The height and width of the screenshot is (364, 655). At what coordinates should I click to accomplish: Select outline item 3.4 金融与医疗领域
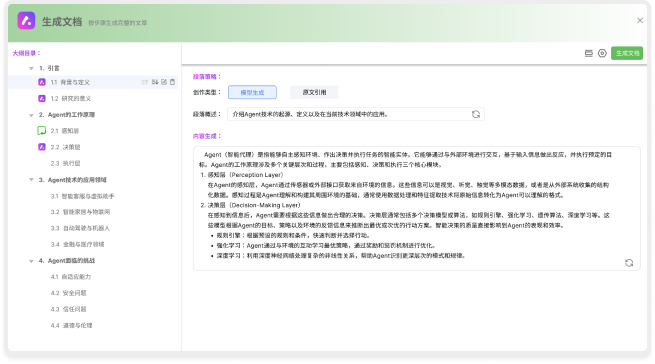tap(77, 244)
